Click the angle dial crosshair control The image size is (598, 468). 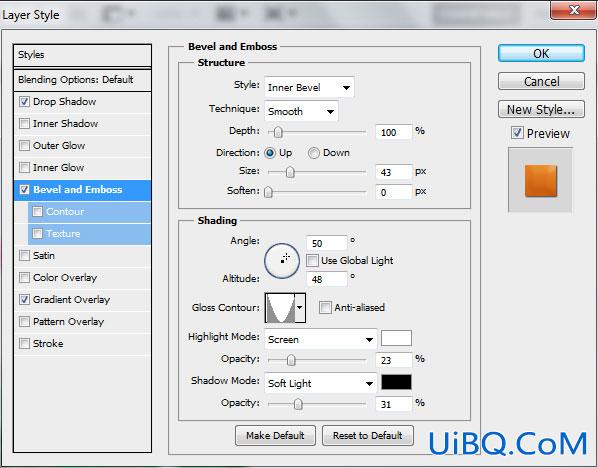coord(282,261)
